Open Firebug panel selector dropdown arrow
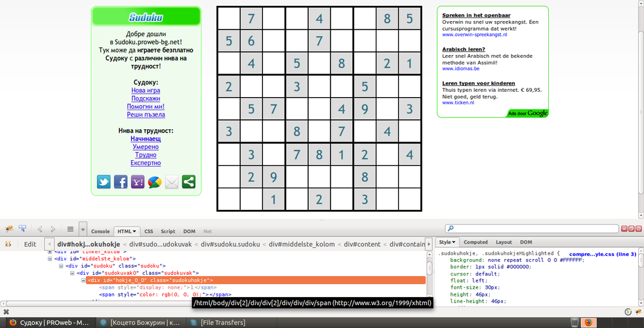 (x=83, y=229)
